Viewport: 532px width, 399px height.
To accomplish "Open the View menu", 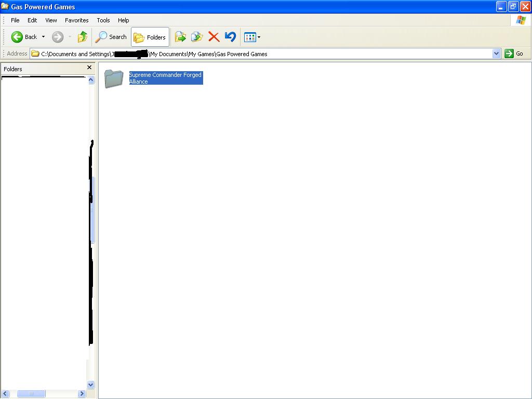I will [51, 20].
